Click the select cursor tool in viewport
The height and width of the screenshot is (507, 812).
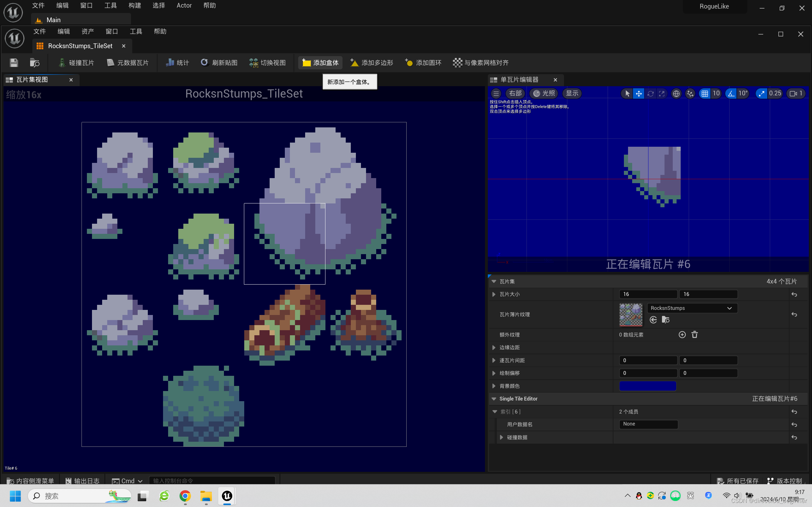(627, 93)
